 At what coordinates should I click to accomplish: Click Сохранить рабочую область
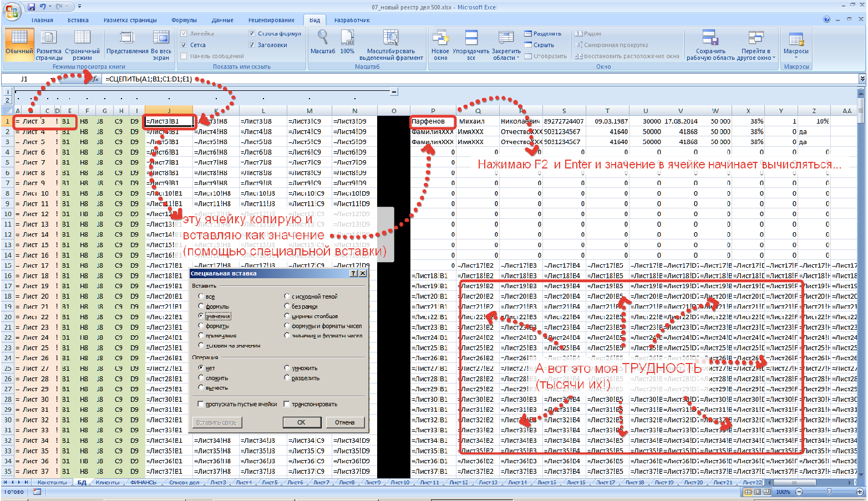tap(710, 44)
